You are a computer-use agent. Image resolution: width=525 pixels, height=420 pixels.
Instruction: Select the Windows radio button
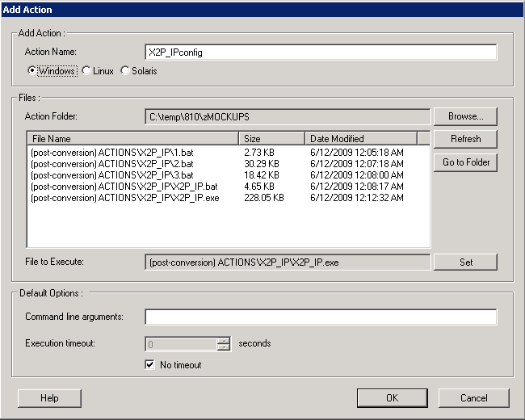pyautogui.click(x=32, y=71)
